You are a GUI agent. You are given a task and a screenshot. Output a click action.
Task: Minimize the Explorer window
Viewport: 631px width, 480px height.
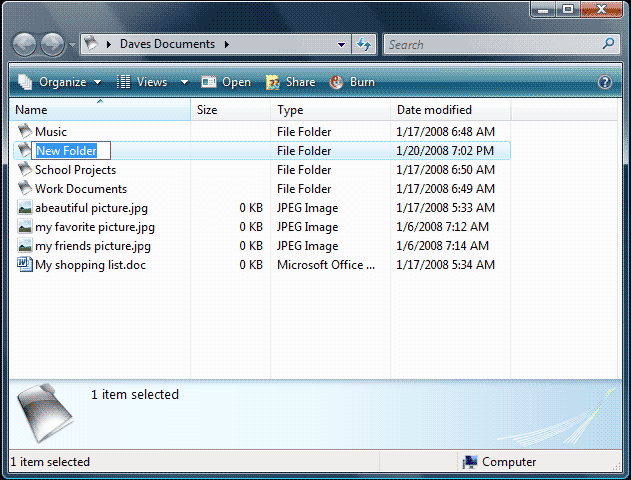tap(543, 10)
